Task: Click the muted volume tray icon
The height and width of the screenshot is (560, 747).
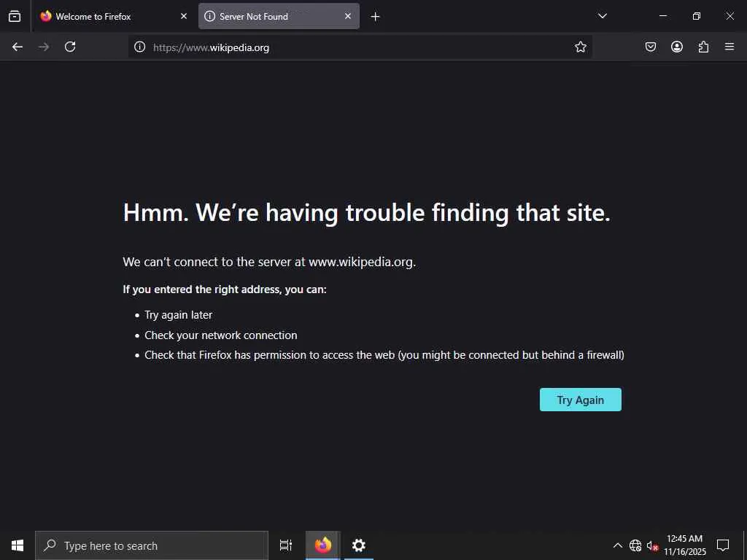Action: [x=652, y=545]
